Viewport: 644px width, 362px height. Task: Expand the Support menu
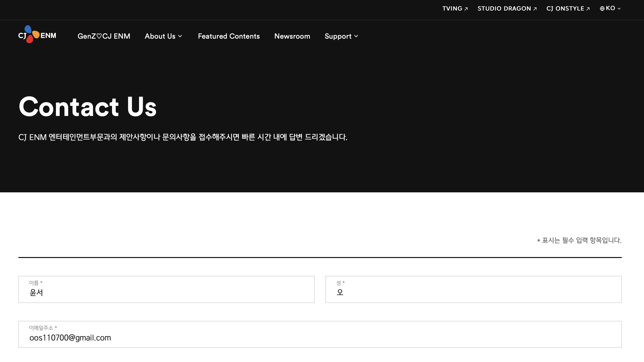[x=341, y=36]
